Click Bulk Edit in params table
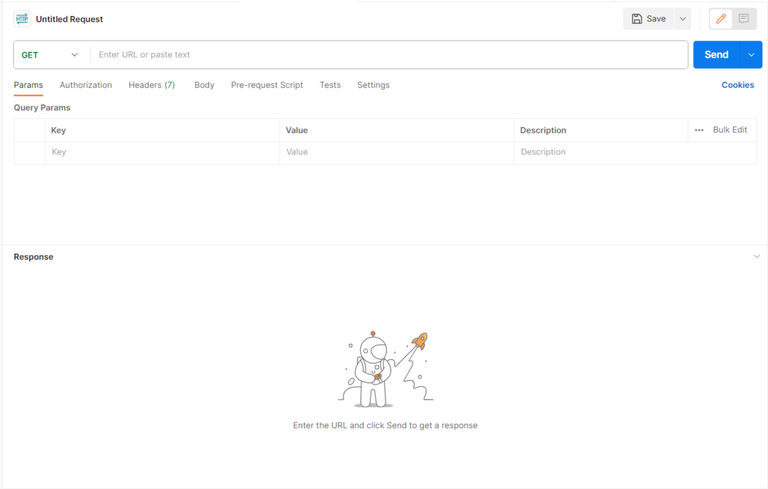This screenshot has width=768, height=489. 730,130
